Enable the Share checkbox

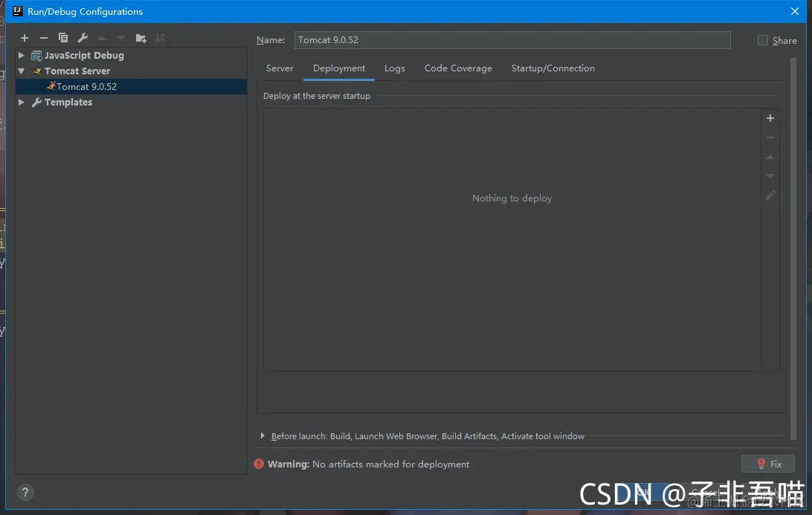click(763, 40)
